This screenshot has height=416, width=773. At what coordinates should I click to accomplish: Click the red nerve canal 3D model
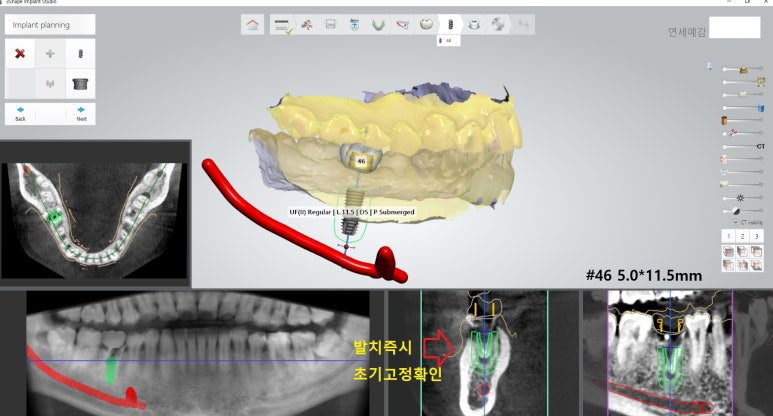(296, 229)
